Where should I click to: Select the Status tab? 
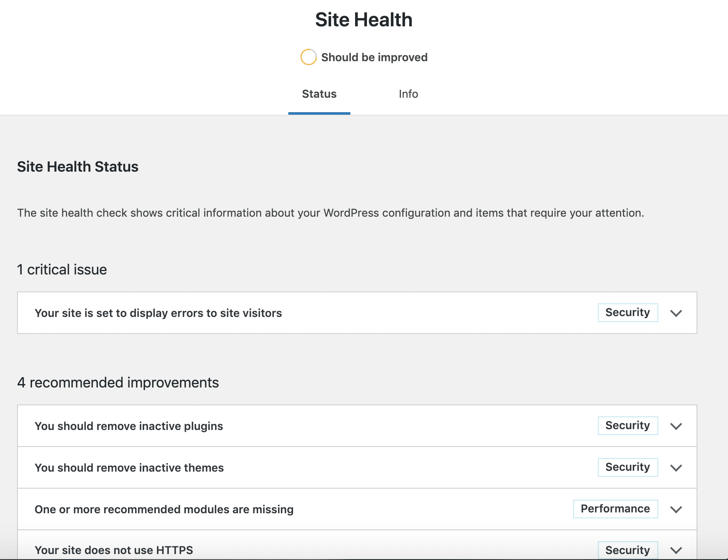pos(319,94)
